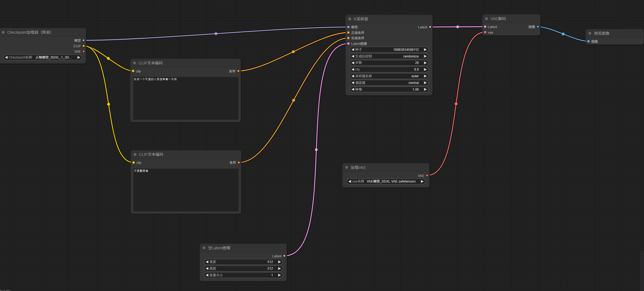
Task: Select next Checkpoint名称 with the right arrow
Action: [79, 57]
